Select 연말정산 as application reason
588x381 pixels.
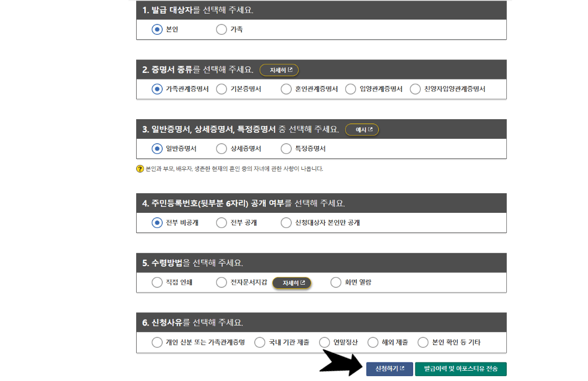click(324, 342)
